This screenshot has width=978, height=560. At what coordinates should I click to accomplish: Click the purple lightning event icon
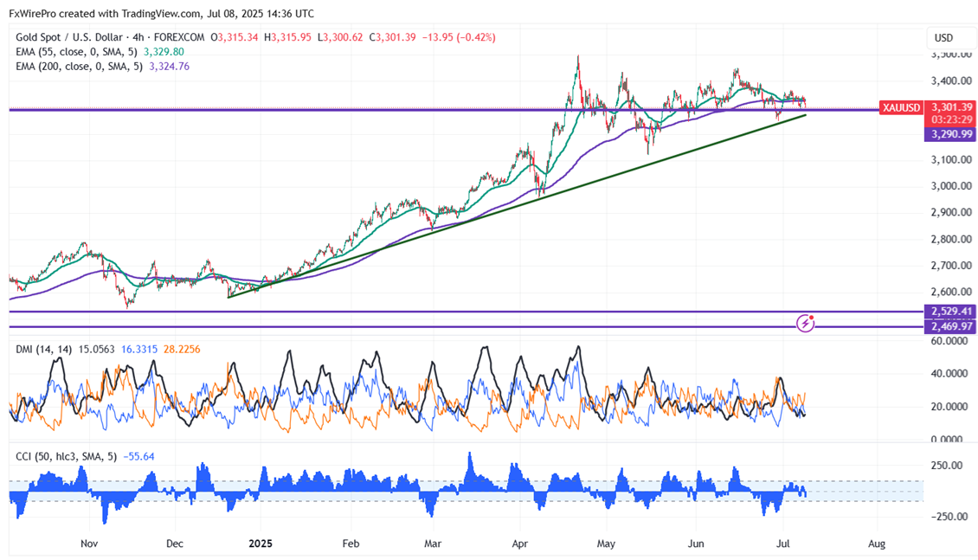[x=805, y=323]
